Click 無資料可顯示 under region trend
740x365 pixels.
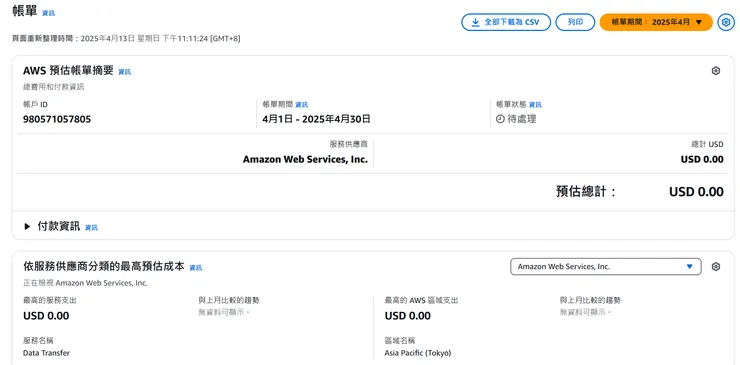click(585, 312)
